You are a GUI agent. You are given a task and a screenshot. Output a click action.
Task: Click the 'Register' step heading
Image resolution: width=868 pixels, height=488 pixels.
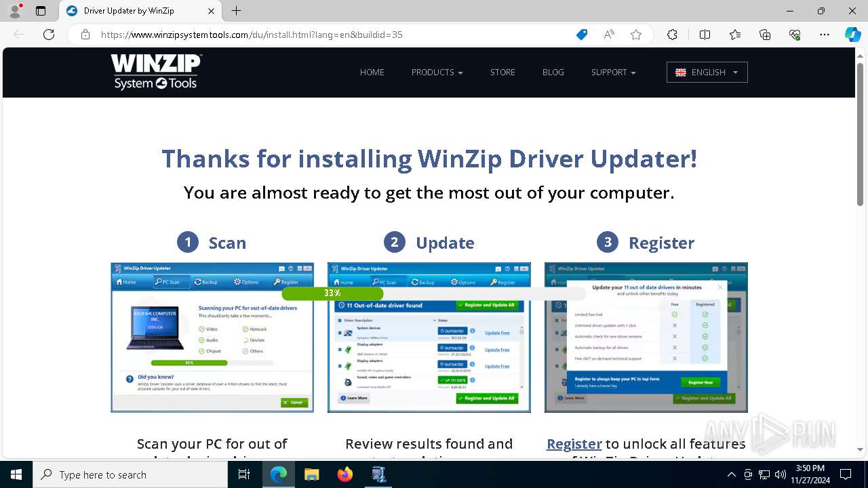662,243
